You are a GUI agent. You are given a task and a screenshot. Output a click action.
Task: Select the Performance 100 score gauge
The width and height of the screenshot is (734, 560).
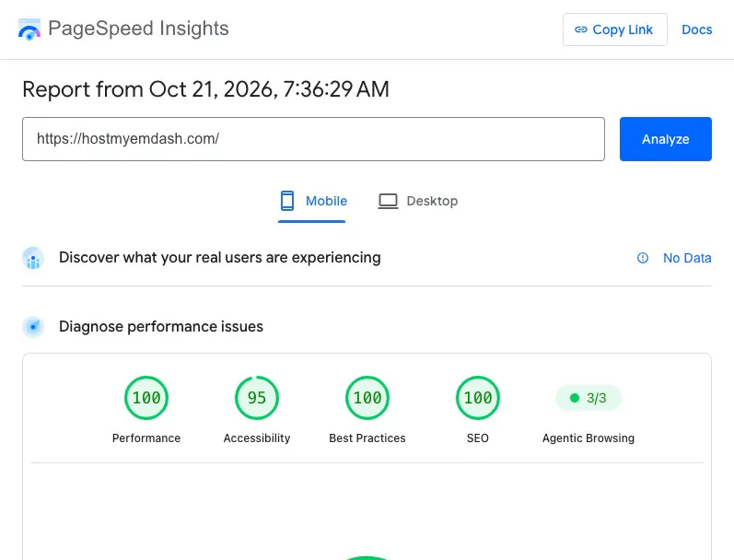tap(146, 398)
